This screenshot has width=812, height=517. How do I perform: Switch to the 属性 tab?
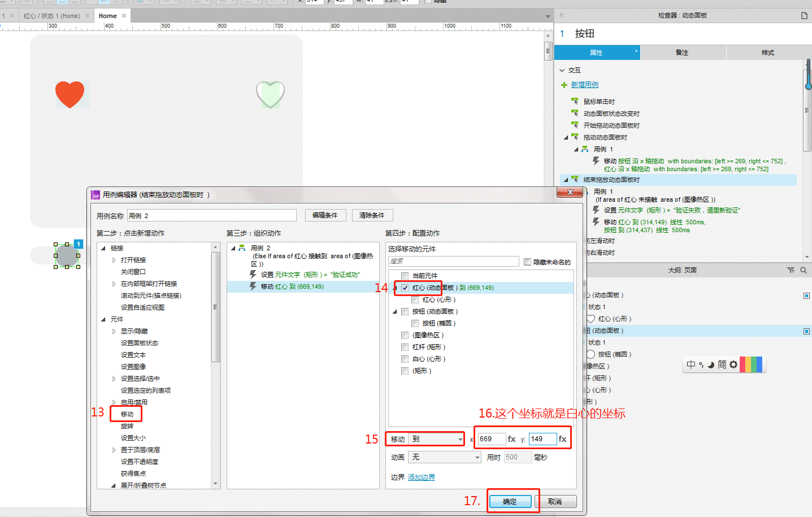(597, 53)
